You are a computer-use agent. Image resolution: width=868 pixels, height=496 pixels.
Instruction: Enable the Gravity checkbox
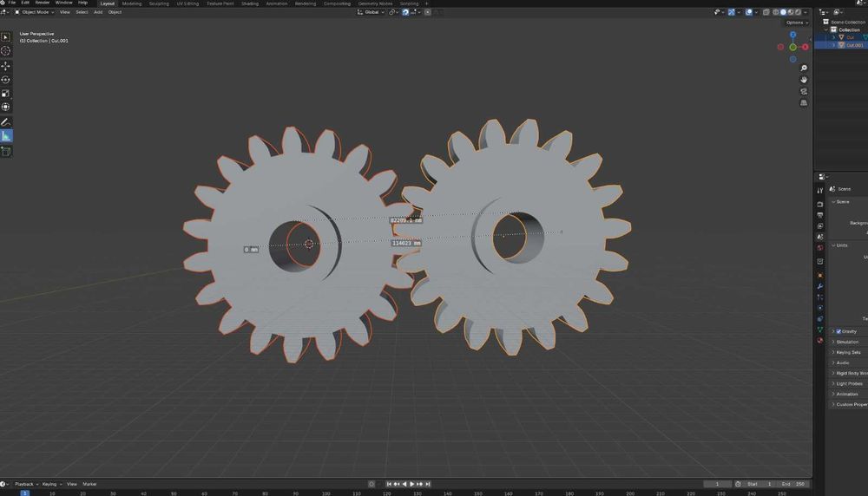pos(838,331)
